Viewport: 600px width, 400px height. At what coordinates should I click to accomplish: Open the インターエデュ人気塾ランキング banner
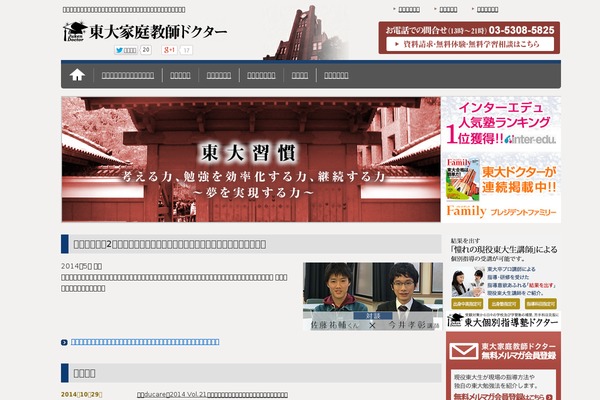pos(501,123)
